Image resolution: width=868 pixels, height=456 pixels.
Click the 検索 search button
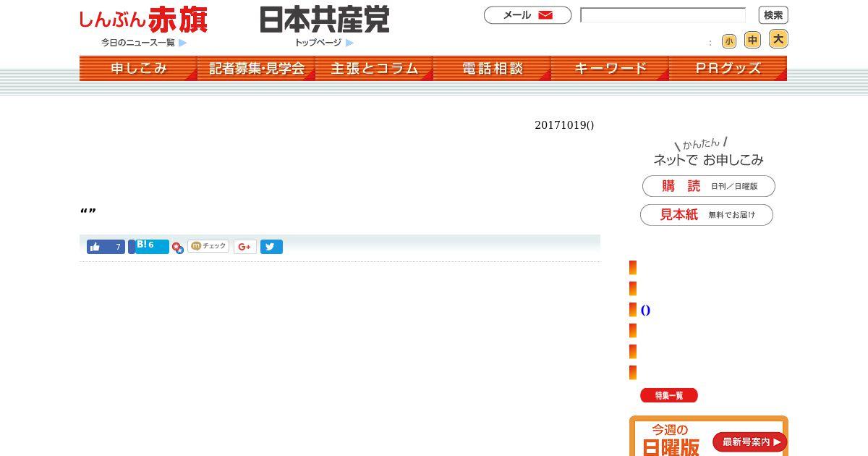pos(773,15)
